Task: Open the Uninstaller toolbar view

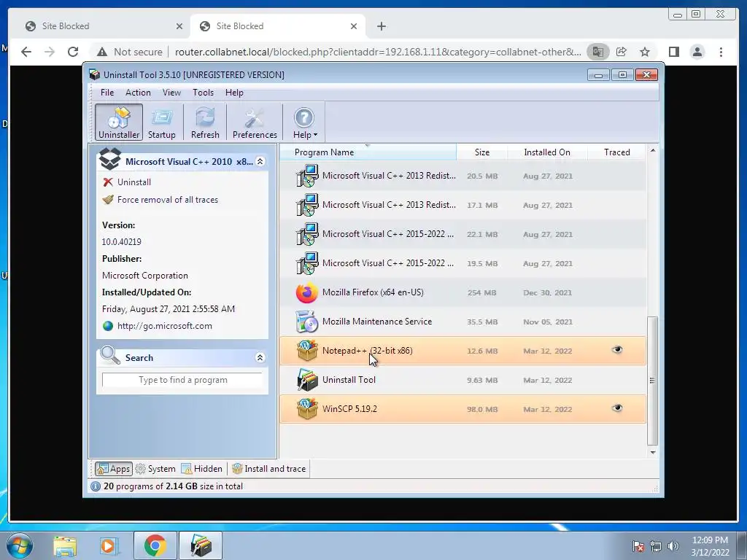Action: [119, 122]
